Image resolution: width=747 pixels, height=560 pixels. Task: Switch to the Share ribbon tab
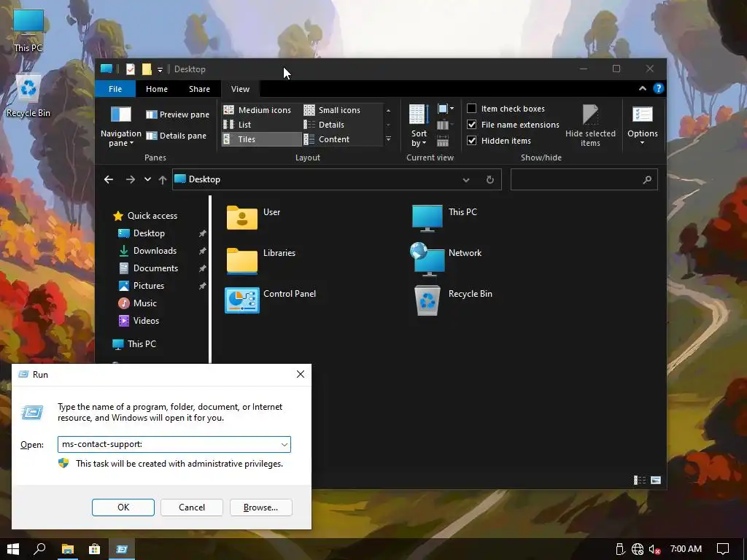199,89
